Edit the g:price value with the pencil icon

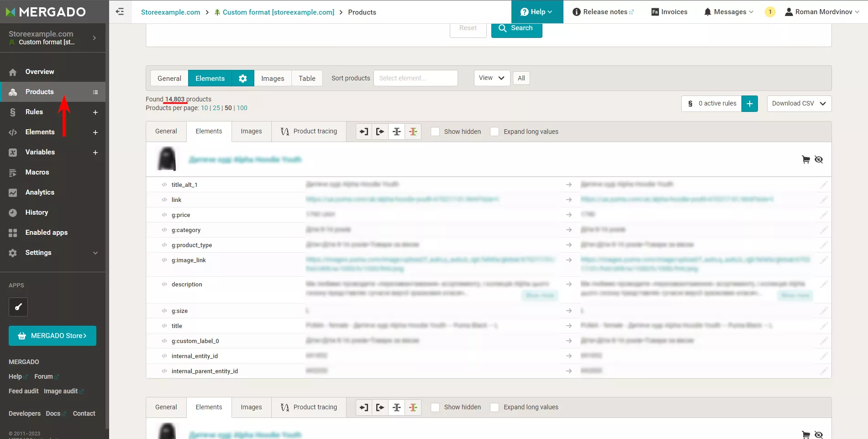[824, 215]
